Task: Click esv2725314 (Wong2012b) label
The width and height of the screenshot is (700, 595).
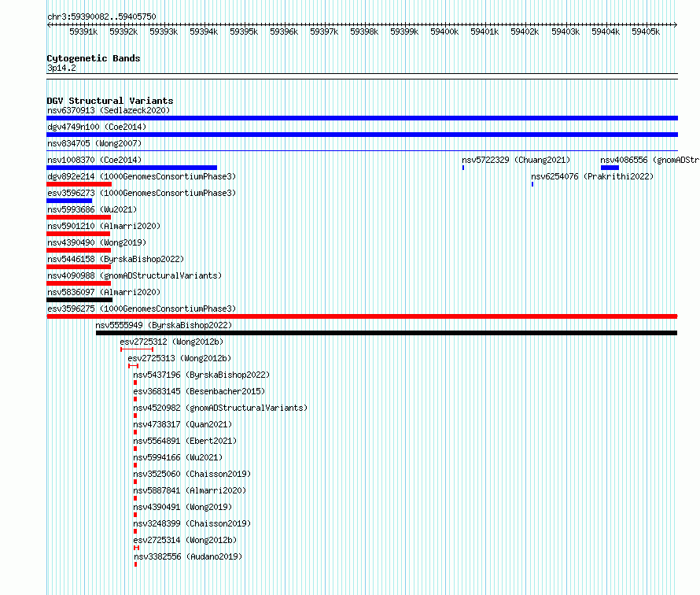Action: 185,540
